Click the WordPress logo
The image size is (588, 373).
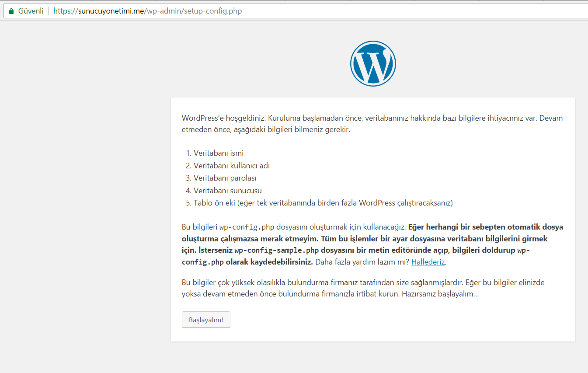click(373, 63)
